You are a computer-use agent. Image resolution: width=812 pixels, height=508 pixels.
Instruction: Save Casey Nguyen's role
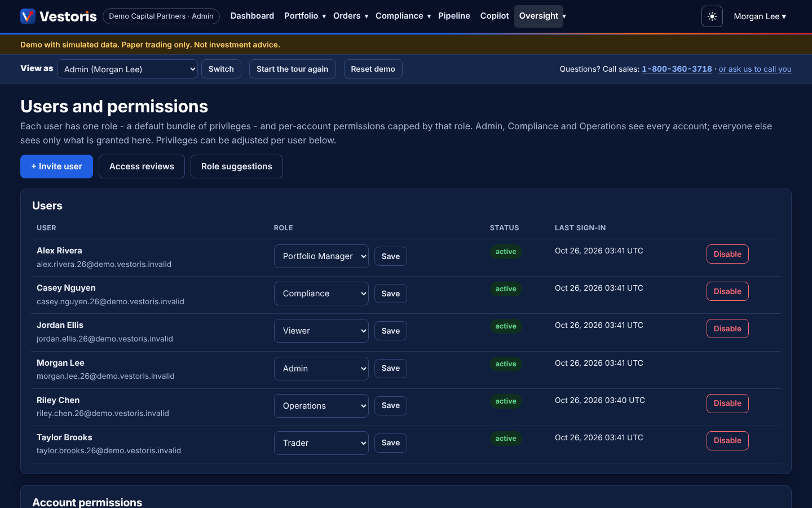tap(391, 294)
